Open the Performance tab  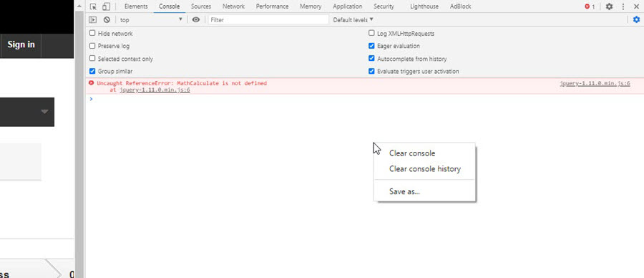(272, 6)
